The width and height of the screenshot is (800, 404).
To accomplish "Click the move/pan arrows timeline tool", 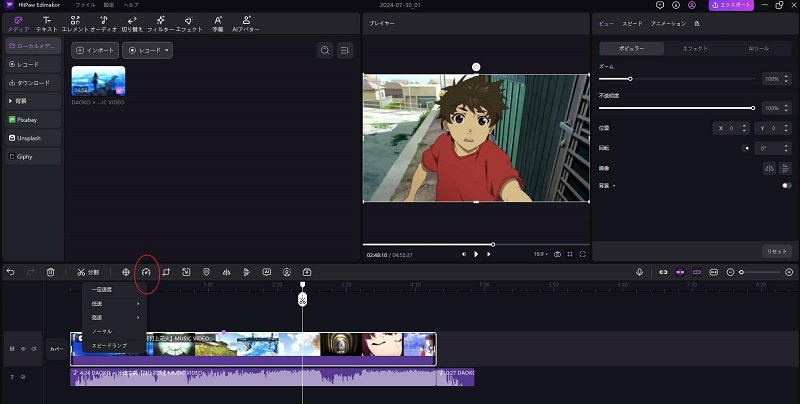I will coord(126,272).
